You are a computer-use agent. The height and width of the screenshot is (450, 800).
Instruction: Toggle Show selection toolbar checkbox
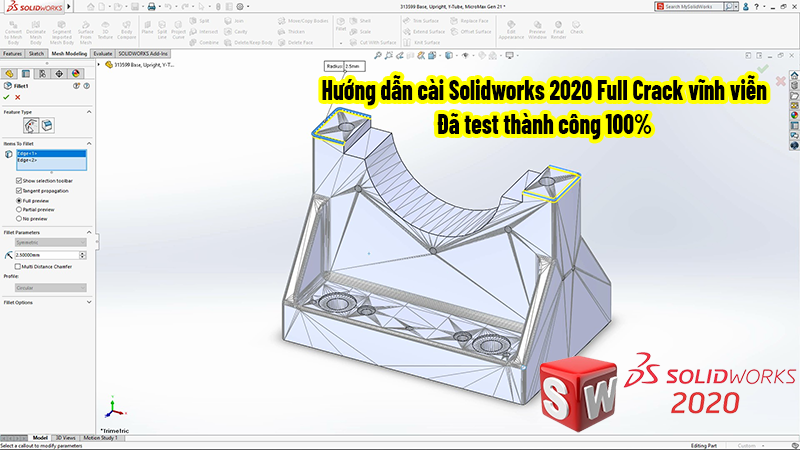tap(19, 181)
